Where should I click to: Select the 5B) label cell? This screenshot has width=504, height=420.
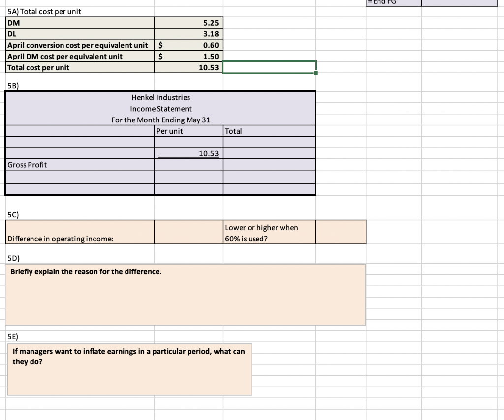pyautogui.click(x=80, y=86)
